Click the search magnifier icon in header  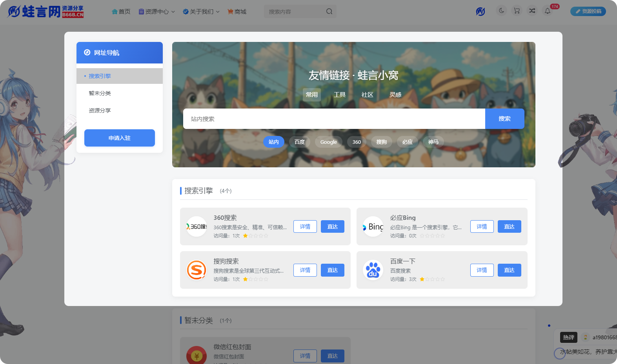click(x=329, y=12)
